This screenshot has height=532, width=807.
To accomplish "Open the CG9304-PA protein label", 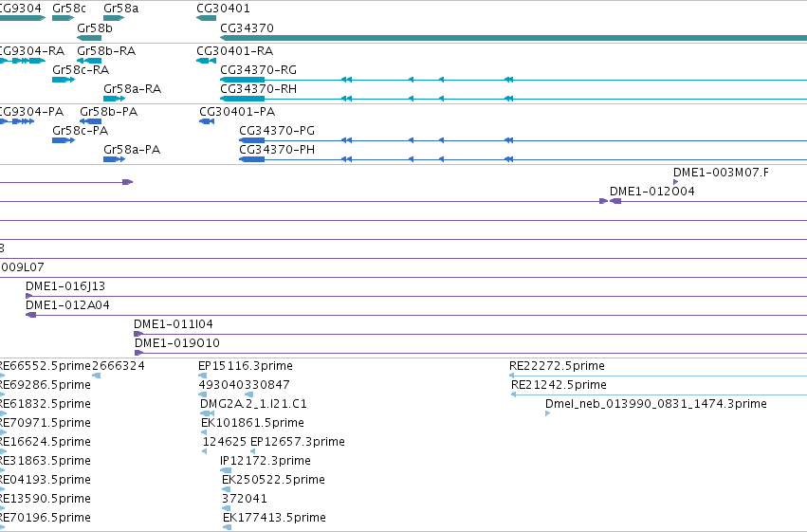I will click(31, 112).
